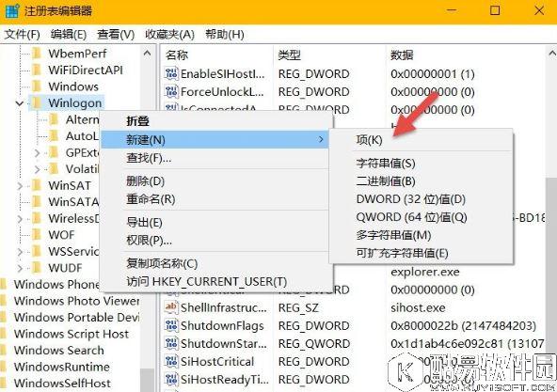The image size is (557, 392).
Task: Click the SiHostReadyTi... value icon
Action: pyautogui.click(x=171, y=380)
